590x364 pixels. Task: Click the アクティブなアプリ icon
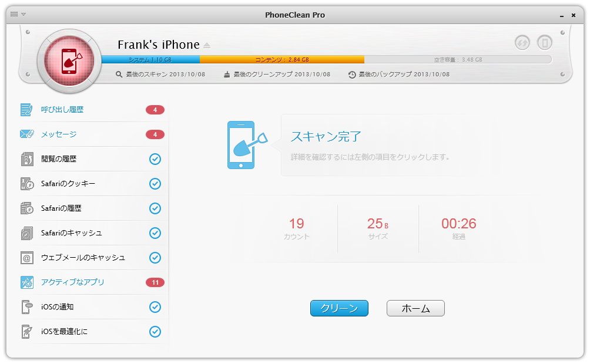click(x=26, y=282)
